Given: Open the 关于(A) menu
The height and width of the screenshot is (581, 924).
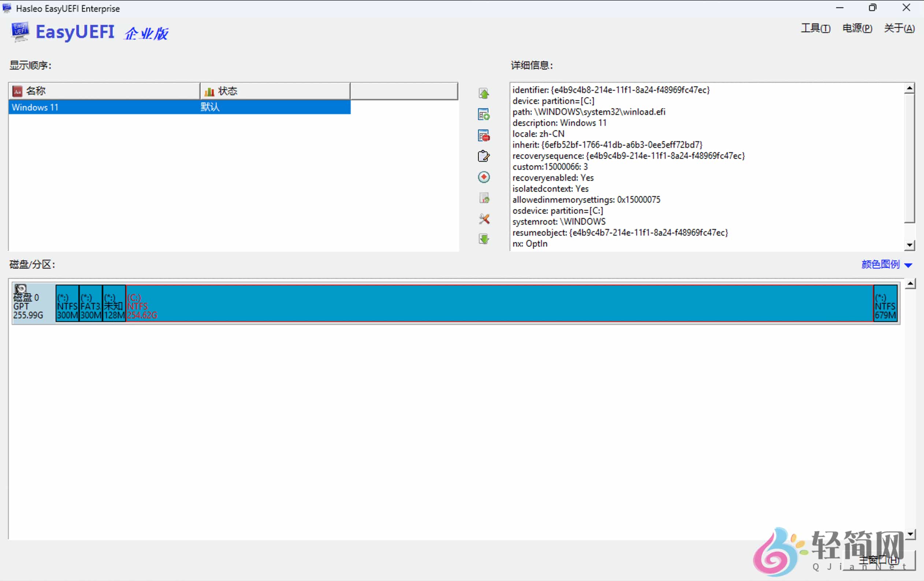Looking at the screenshot, I should pos(899,29).
